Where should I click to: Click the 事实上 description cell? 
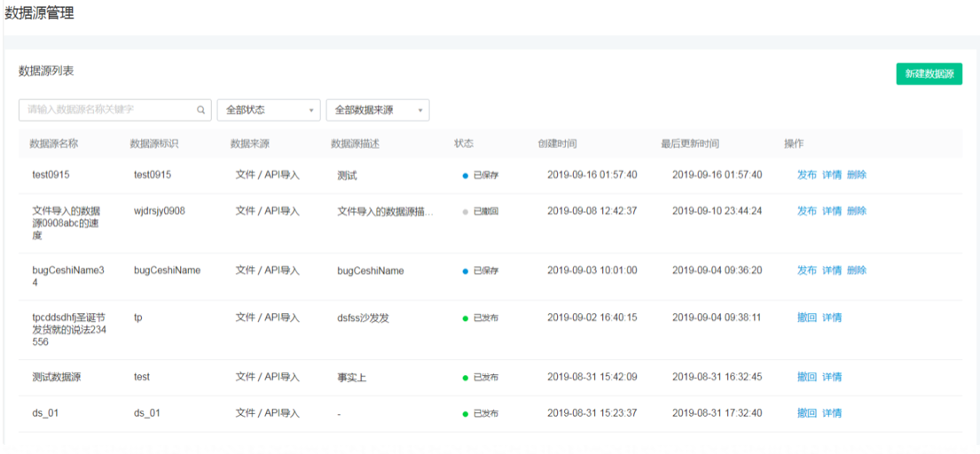click(x=352, y=377)
